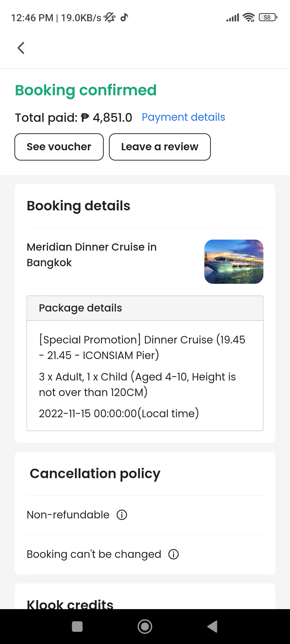The image size is (290, 644).
Task: Tap the back arrow at top
Action: click(21, 48)
